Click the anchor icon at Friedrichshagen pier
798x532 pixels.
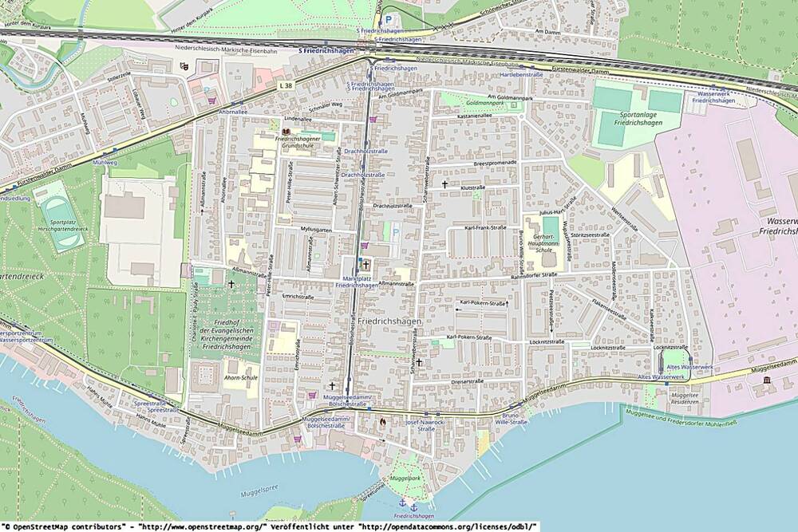click(x=403, y=504)
